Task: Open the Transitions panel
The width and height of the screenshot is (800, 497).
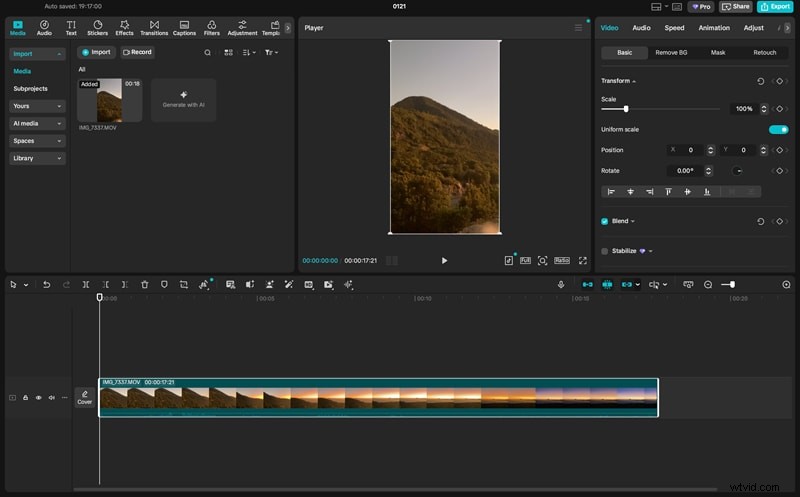Action: coord(154,27)
